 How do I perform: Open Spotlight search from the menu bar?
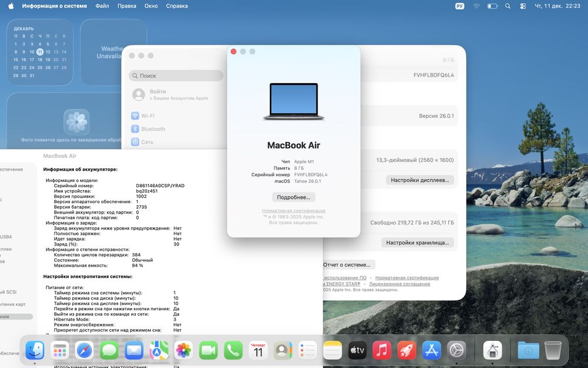[508, 6]
